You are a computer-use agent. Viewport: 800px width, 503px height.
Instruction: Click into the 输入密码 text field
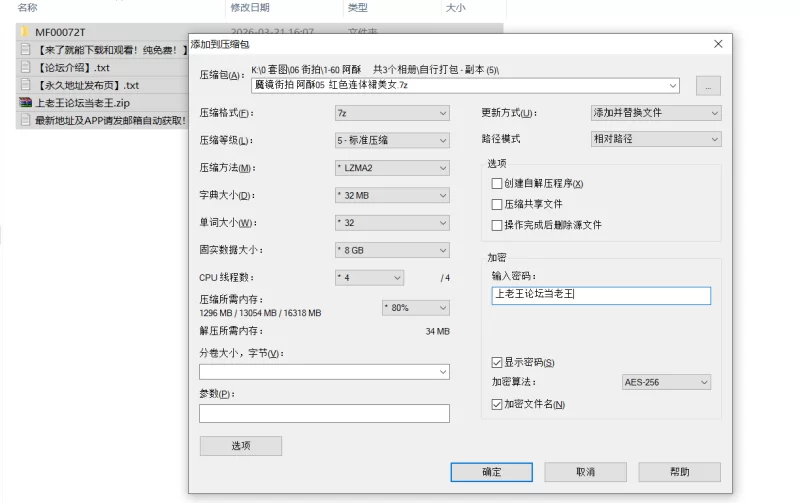[600, 295]
